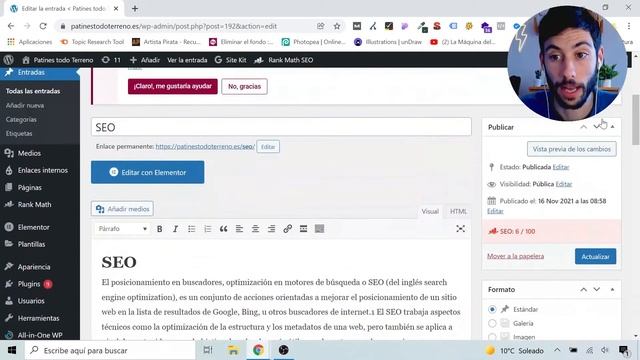Image resolution: width=640 pixels, height=360 pixels.
Task: Open Windows Start menu
Action: tap(12, 350)
